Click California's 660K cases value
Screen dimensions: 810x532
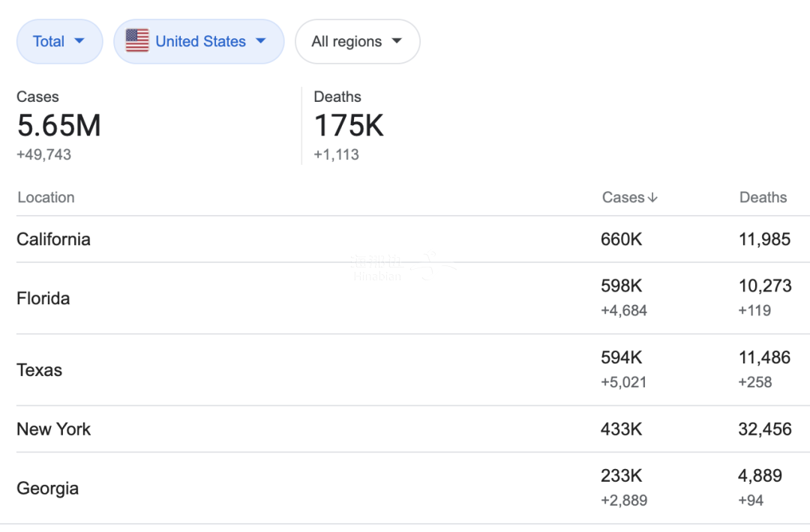coord(621,240)
